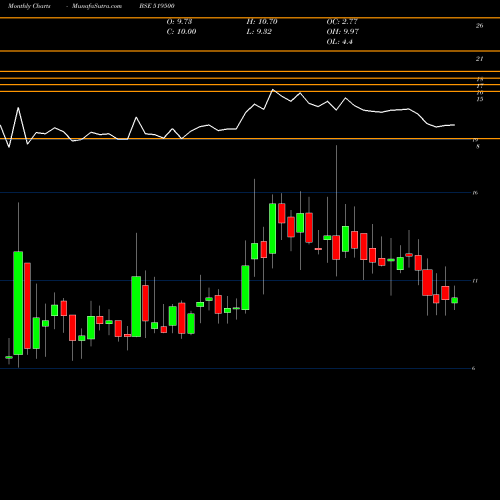Click the 'OL: 4.4' reading

pyautogui.click(x=340, y=42)
